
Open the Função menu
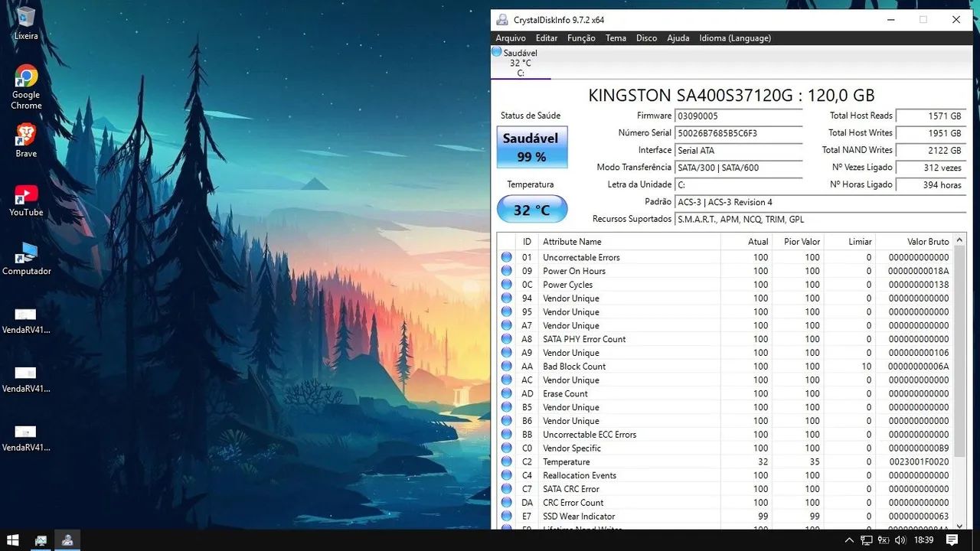(581, 38)
